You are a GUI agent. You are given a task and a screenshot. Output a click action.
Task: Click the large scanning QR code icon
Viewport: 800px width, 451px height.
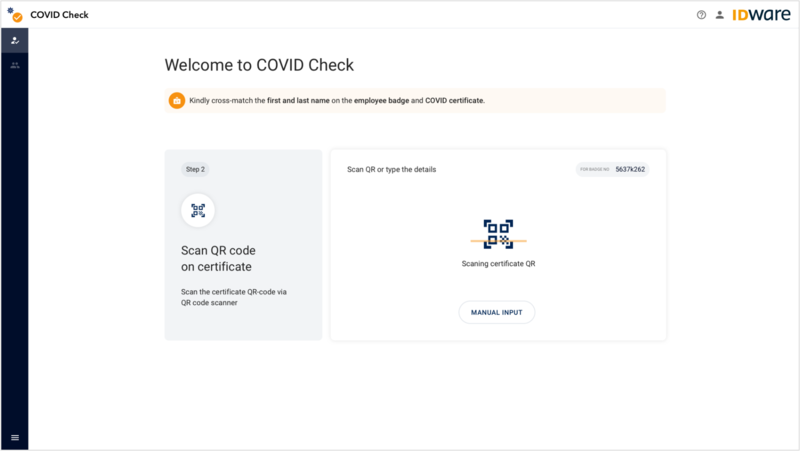coord(498,234)
